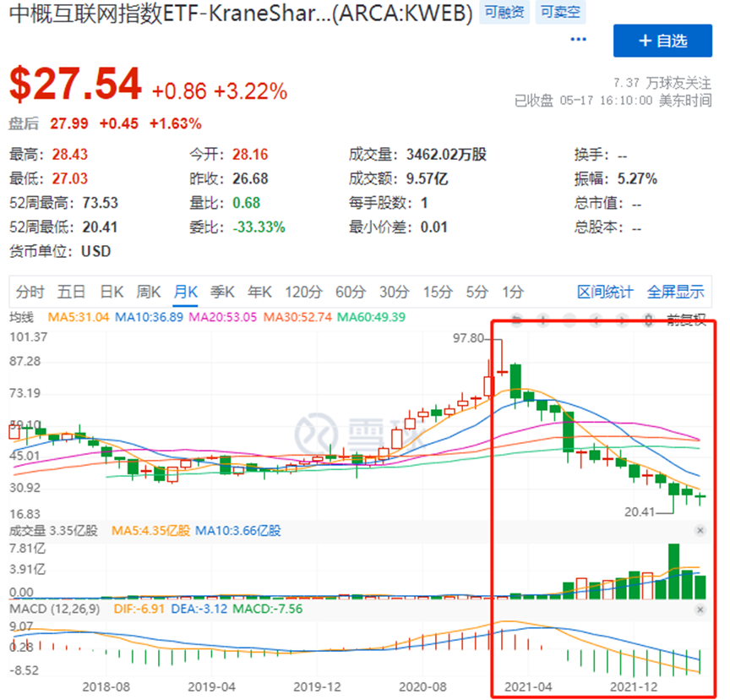Shift chart right with the right arrow icon

[622, 320]
